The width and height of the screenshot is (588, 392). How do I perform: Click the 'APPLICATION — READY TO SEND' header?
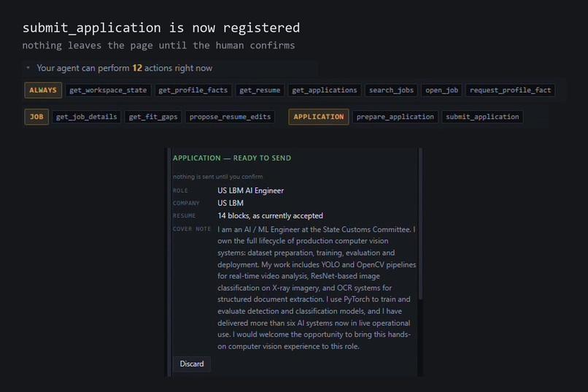(232, 158)
